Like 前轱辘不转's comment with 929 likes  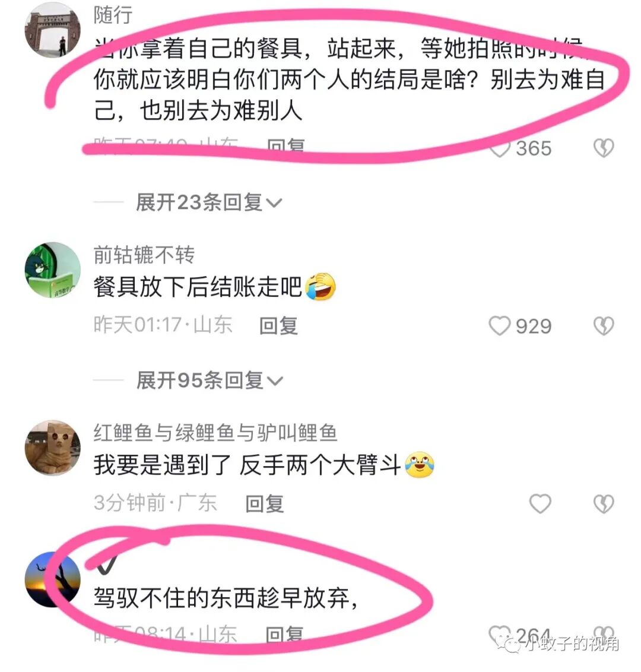pyautogui.click(x=500, y=326)
